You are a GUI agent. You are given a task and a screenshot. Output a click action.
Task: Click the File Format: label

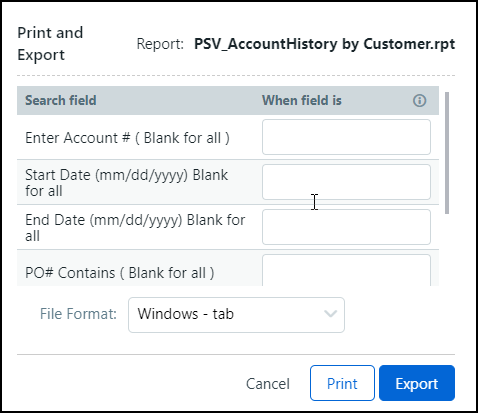click(78, 314)
